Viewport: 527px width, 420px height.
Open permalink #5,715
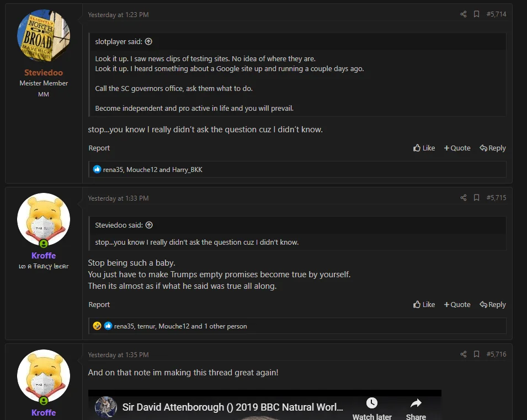[496, 198]
